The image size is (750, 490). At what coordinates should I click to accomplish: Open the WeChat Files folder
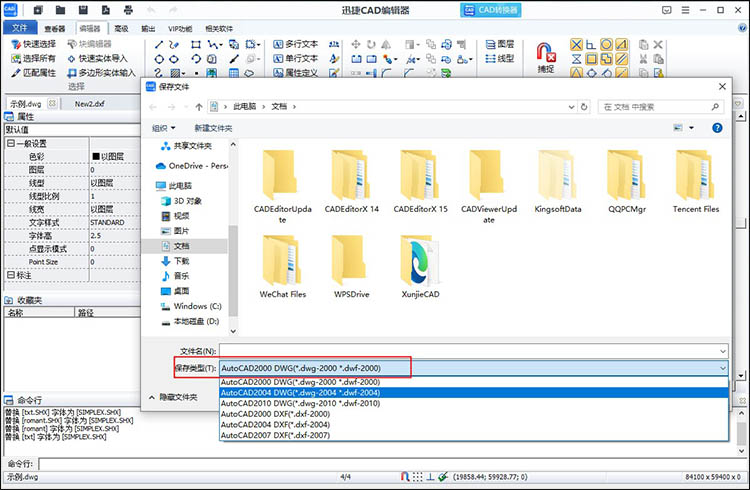(x=283, y=267)
